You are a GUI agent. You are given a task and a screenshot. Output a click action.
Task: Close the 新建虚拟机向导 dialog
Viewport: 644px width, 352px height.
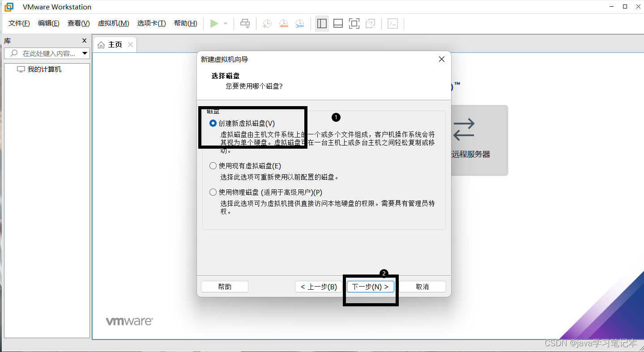point(441,59)
